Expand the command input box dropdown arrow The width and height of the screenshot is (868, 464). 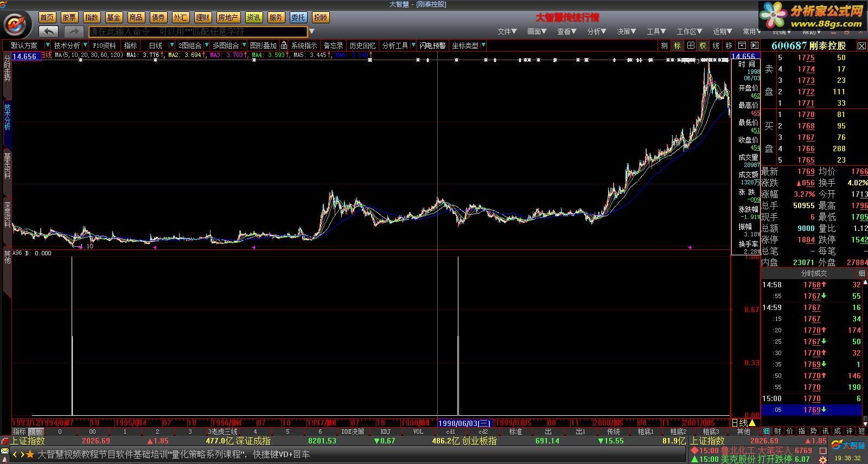(x=311, y=31)
